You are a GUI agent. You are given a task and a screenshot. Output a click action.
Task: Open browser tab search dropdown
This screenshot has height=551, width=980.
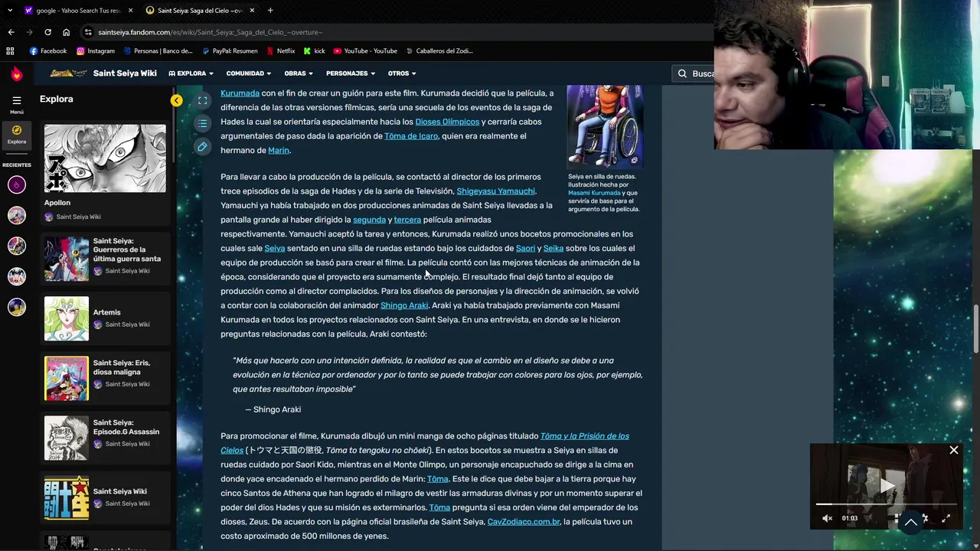[x=10, y=10]
